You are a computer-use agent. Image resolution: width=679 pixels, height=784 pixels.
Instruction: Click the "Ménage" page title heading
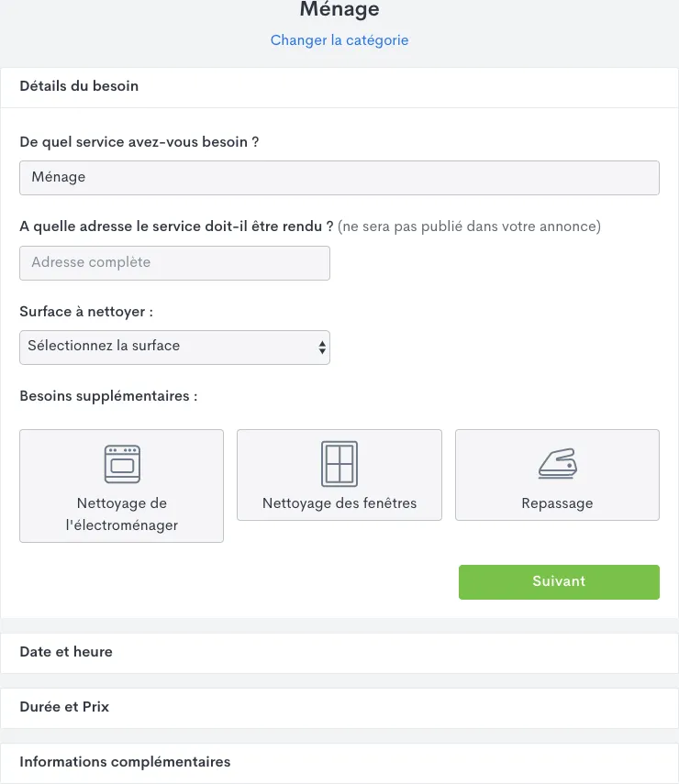(339, 10)
